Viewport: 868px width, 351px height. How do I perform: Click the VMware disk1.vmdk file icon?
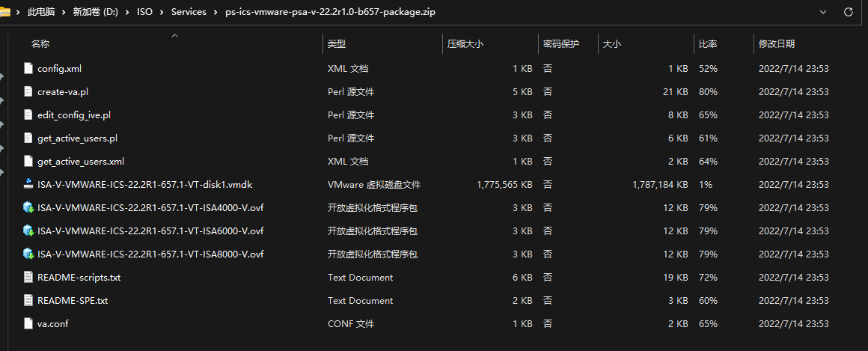click(28, 184)
